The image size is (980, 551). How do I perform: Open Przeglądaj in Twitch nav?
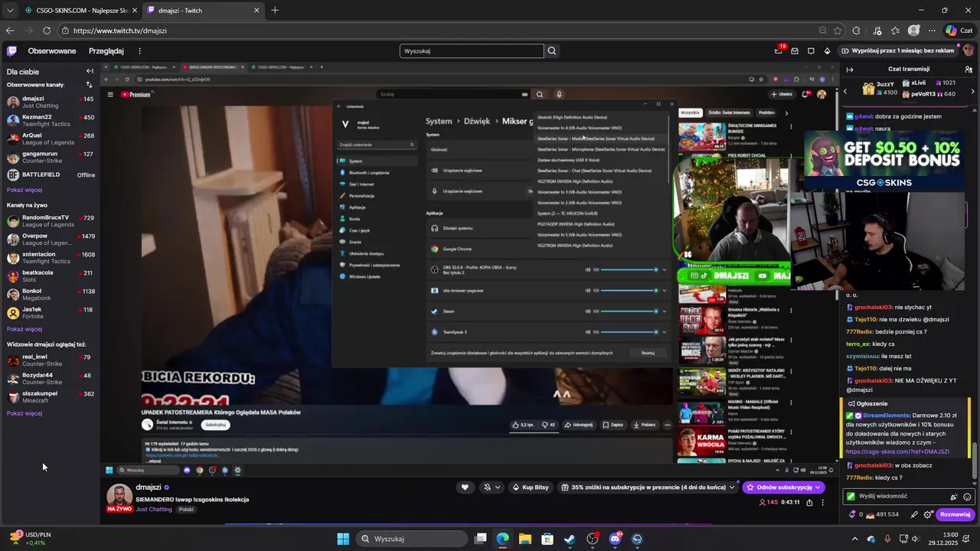coord(106,51)
